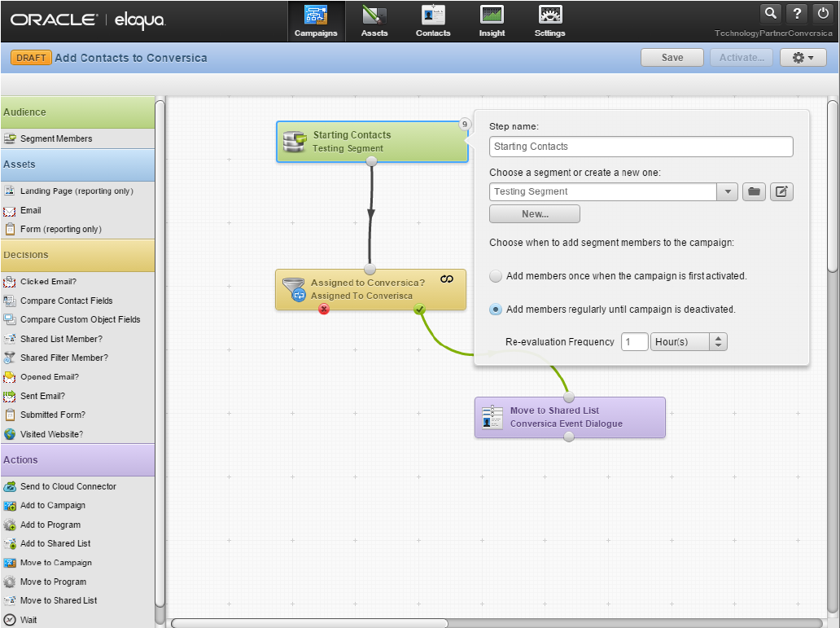Select the Visited Website? decision
The image size is (840, 628).
tap(77, 434)
